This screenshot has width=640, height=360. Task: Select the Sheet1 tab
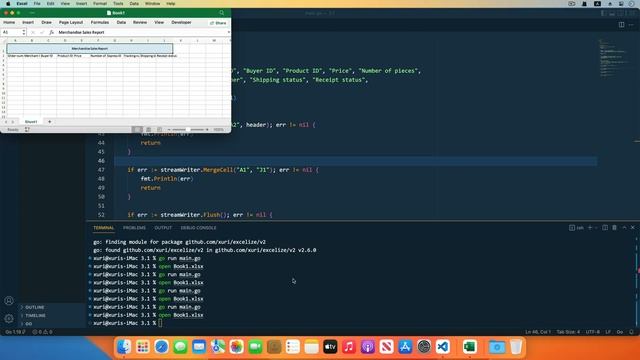click(31, 122)
